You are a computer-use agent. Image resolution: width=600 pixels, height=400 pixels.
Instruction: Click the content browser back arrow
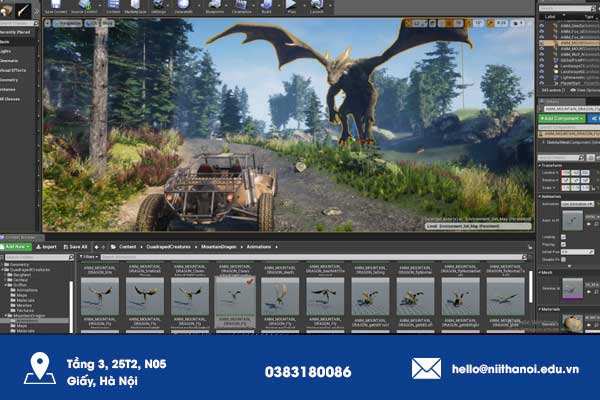96,247
